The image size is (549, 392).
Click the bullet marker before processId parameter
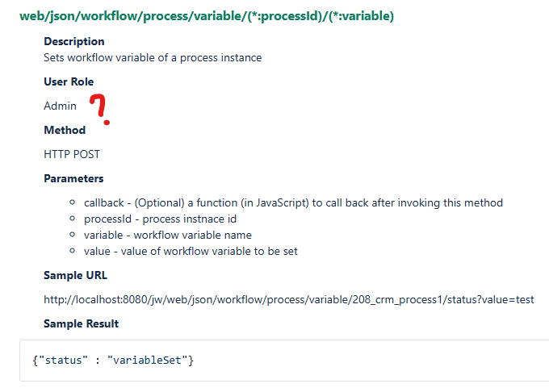pyautogui.click(x=73, y=219)
